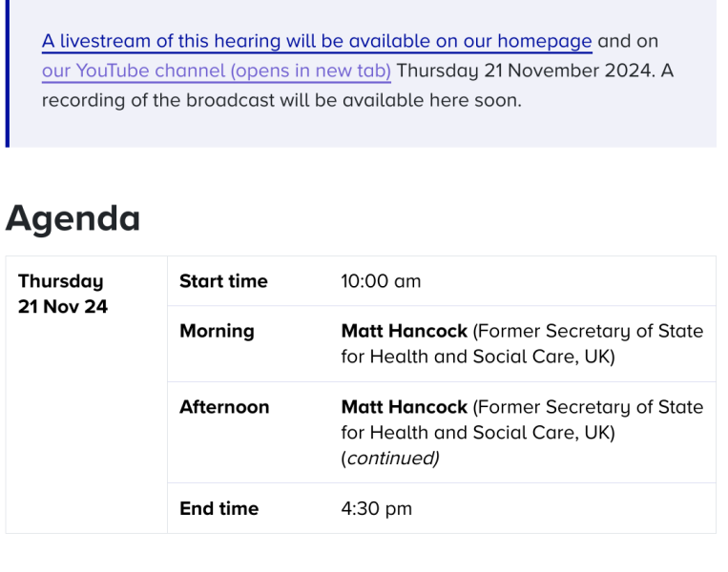Click the blue vertical bar beside the notice
Image resolution: width=728 pixels, height=572 pixels.
[7, 72]
